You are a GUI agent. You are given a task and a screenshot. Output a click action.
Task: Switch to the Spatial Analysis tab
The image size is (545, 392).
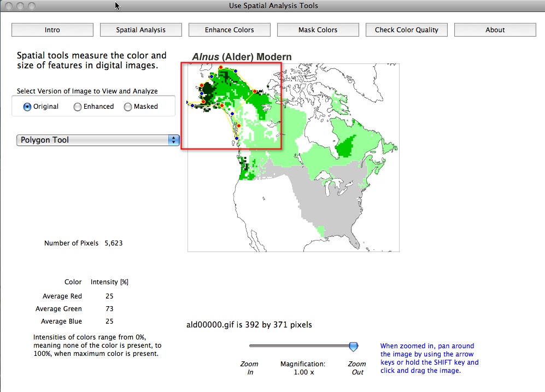coord(140,30)
